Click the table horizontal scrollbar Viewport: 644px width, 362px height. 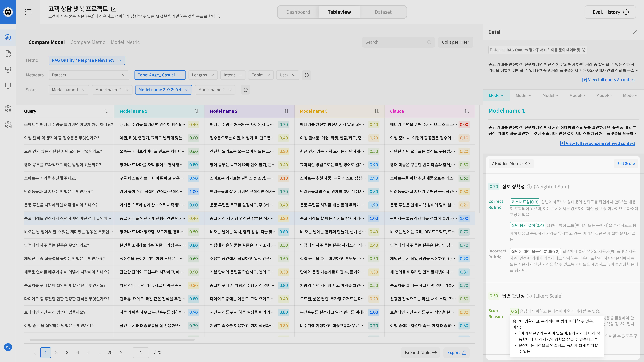[112, 340]
